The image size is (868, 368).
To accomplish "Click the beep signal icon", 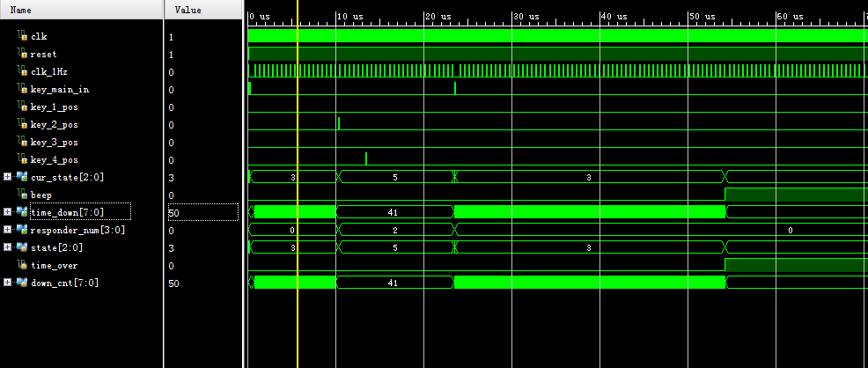I will click(x=23, y=195).
